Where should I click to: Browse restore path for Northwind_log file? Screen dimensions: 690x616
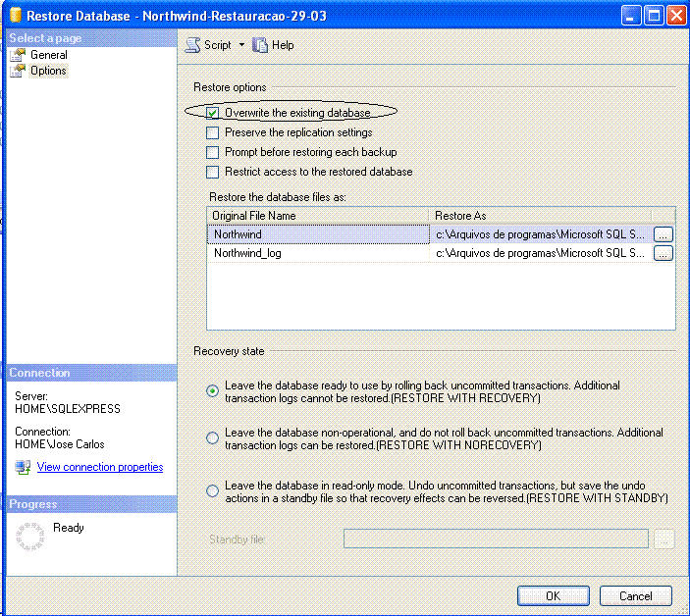[x=663, y=253]
